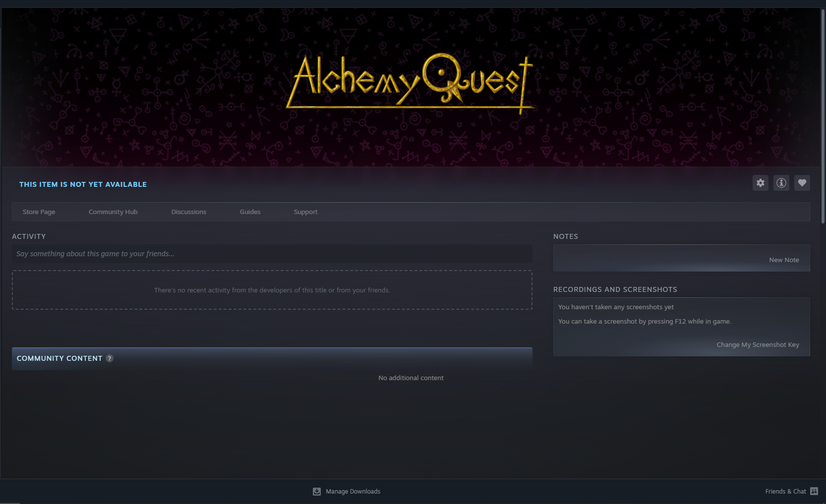This screenshot has height=504, width=826.
Task: Focus the 'Say something about this game' field
Action: point(272,254)
